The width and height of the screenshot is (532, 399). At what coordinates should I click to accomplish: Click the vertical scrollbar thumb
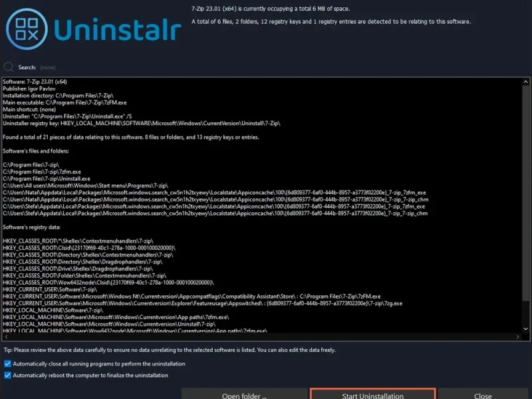pyautogui.click(x=525, y=194)
